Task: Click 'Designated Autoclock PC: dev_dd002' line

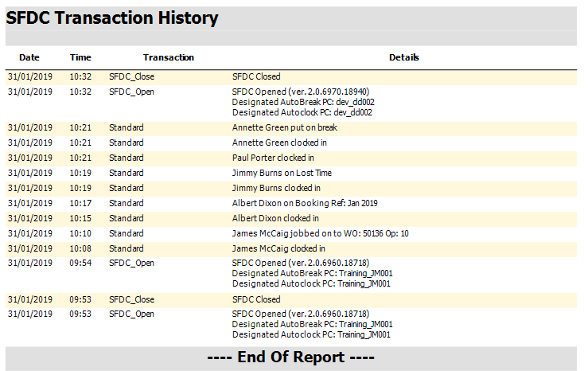Action: pyautogui.click(x=302, y=112)
